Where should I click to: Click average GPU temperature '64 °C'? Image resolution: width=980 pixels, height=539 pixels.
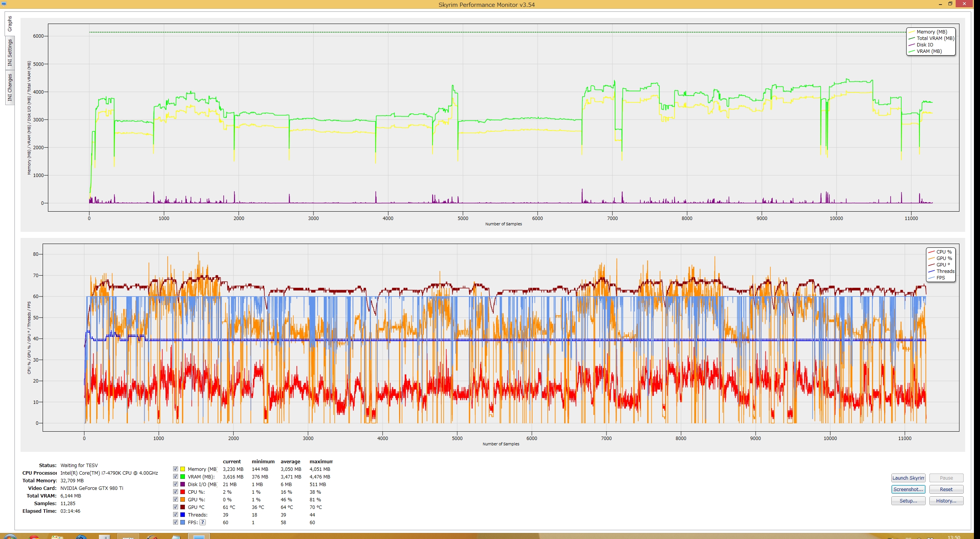tap(287, 507)
